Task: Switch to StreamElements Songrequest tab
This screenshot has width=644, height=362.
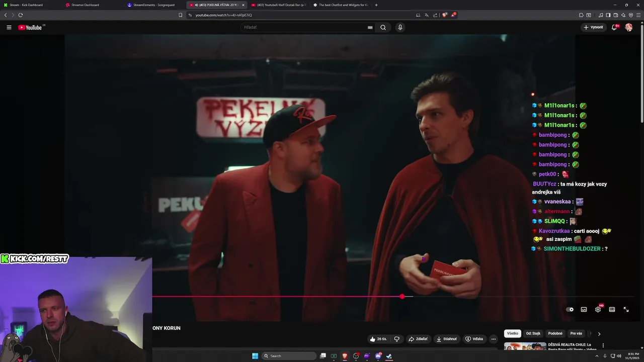Action: (x=154, y=5)
